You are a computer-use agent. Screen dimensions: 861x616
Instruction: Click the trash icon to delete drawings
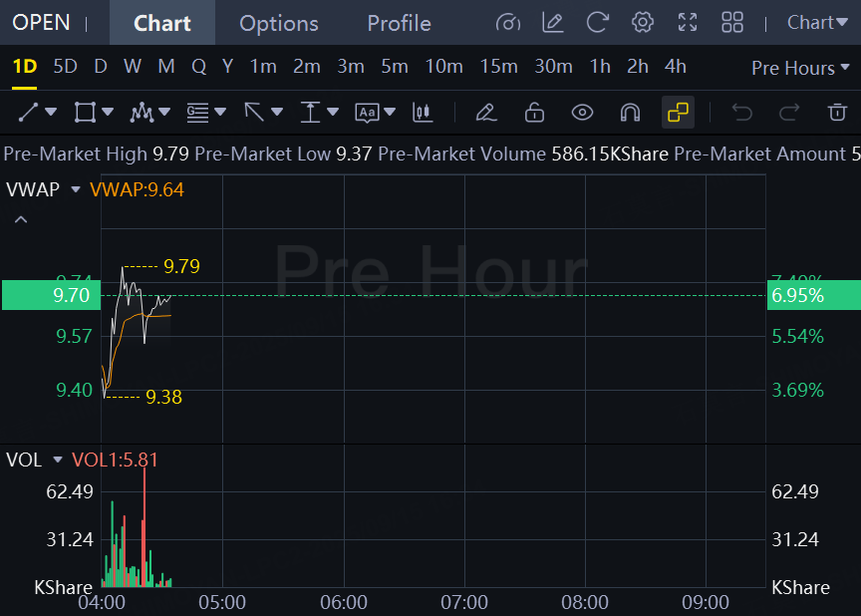tap(837, 112)
